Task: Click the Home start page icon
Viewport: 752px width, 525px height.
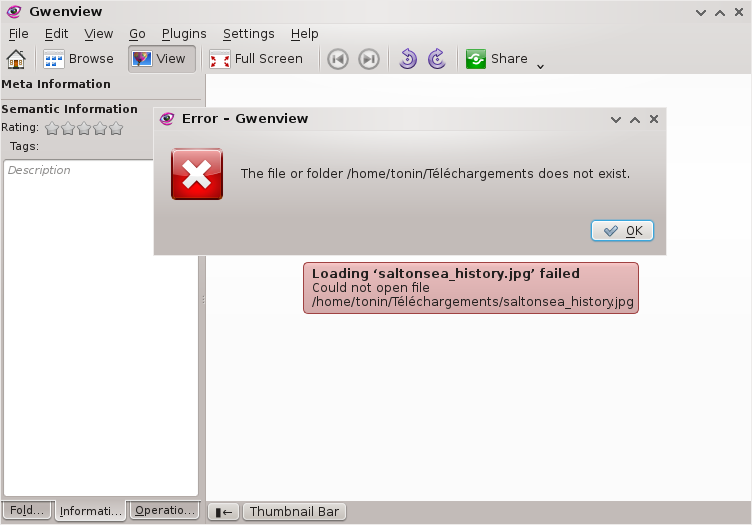Action: tap(16, 59)
